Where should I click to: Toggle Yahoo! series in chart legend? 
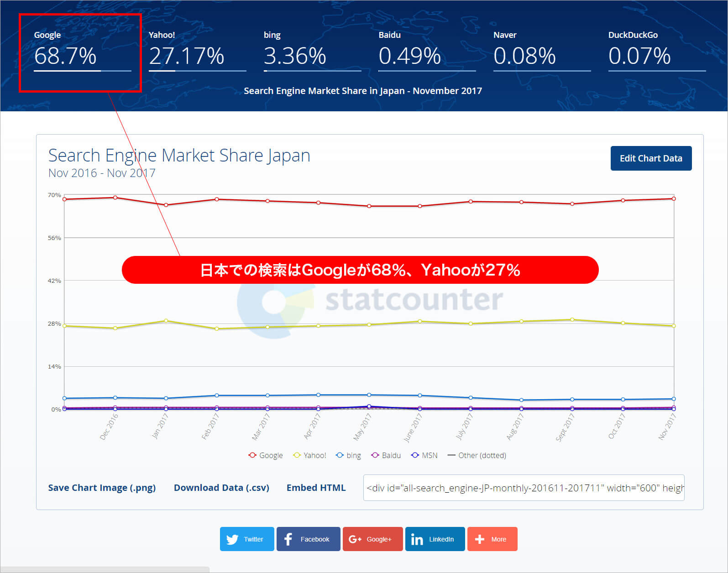point(309,455)
